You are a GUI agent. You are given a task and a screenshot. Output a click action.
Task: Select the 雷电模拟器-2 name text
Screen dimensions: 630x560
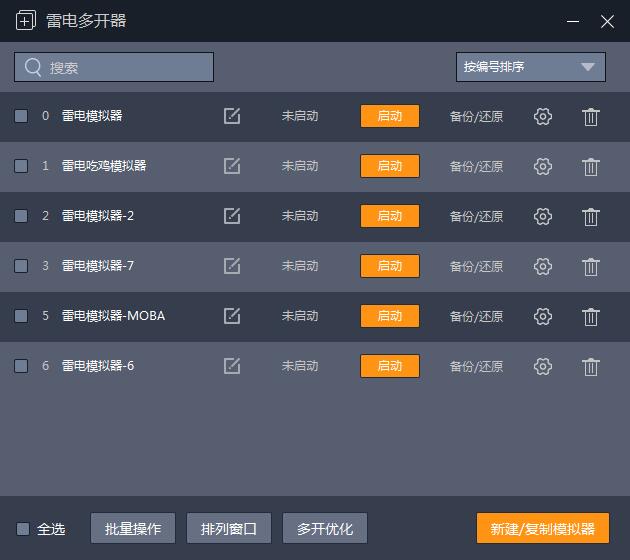click(x=98, y=216)
